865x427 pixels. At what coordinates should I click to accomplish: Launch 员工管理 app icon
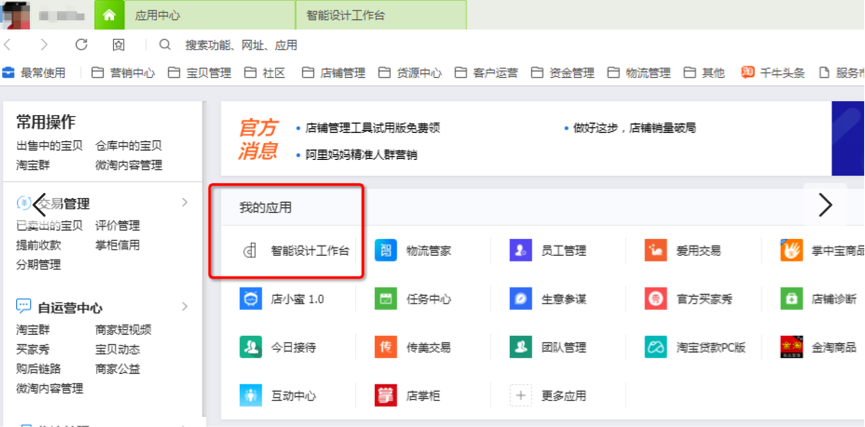520,250
